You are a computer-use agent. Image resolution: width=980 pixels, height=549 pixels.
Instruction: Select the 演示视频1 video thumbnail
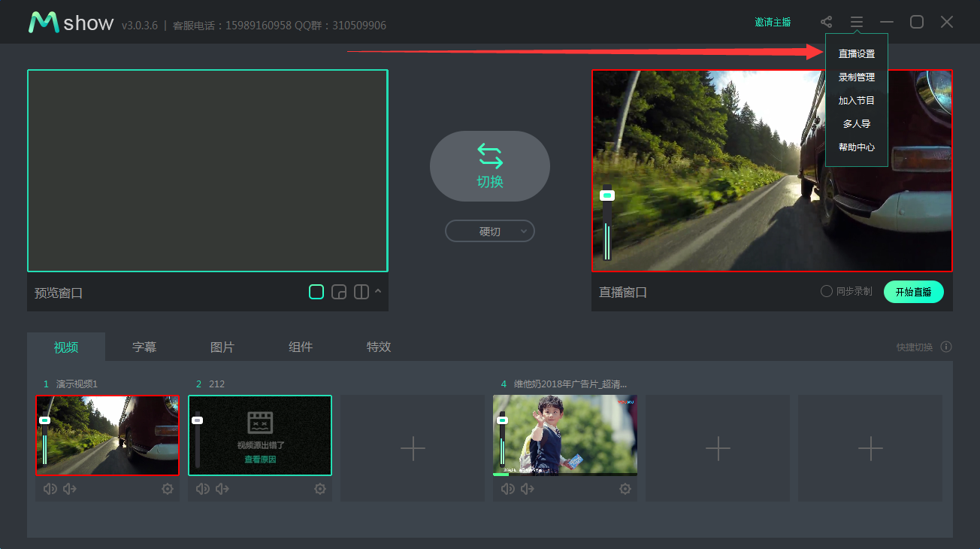tap(107, 435)
